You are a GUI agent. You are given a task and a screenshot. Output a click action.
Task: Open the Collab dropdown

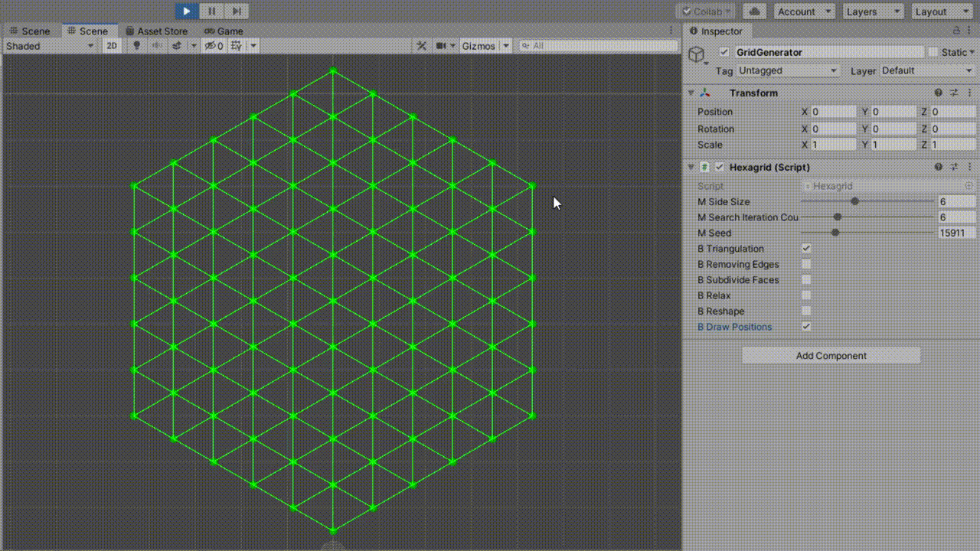(x=705, y=11)
